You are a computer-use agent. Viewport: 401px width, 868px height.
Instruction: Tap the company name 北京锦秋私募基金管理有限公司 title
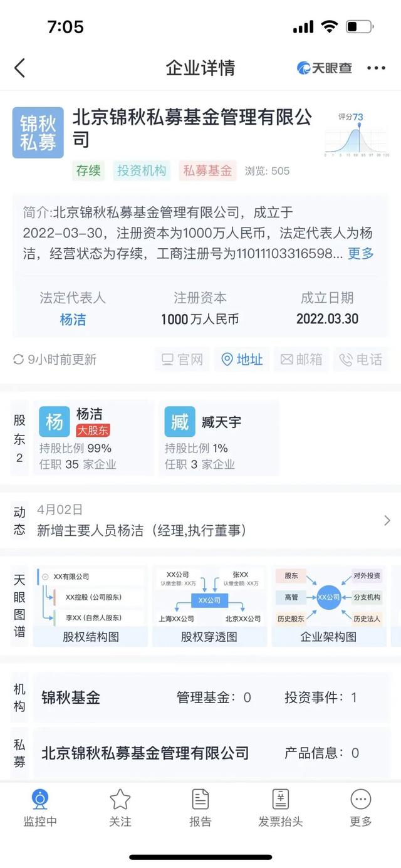192,128
